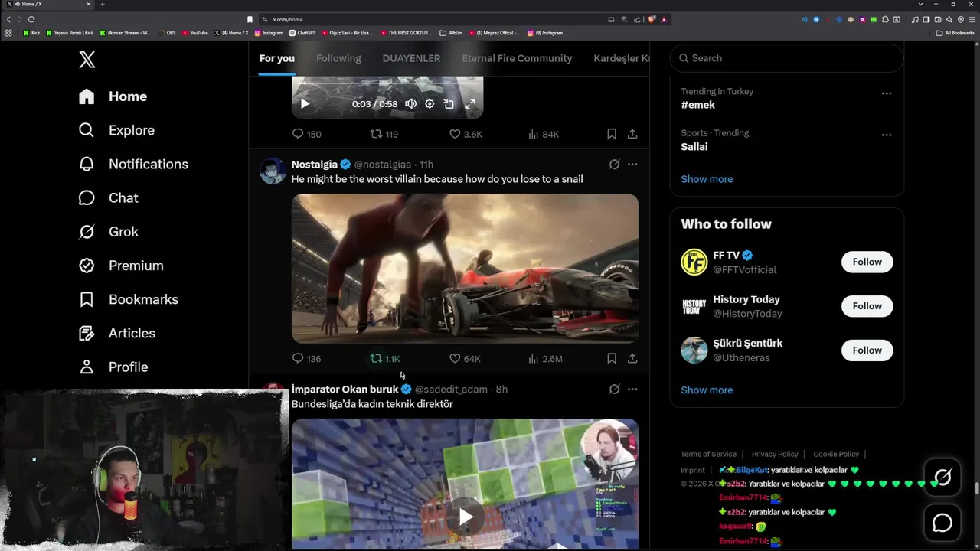Open the Cookie Policy link

point(836,454)
